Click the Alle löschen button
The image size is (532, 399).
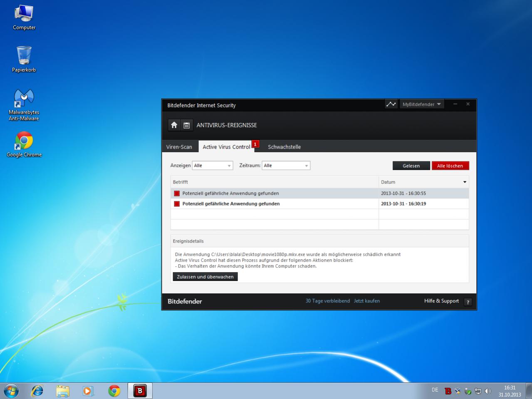click(450, 166)
